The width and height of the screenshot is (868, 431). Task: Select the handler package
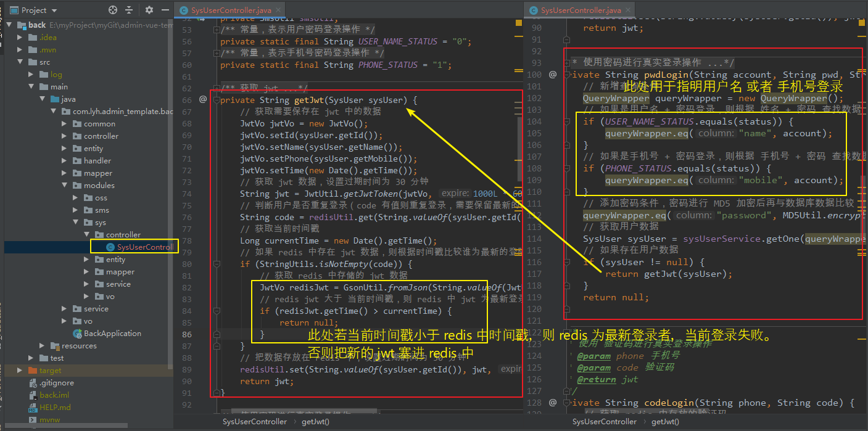click(x=97, y=160)
